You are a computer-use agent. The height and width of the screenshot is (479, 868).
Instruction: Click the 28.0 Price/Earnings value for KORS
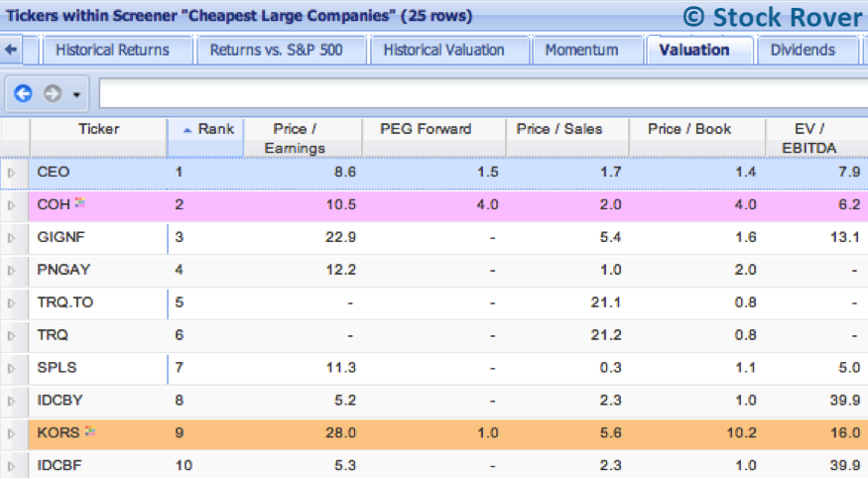[x=340, y=433]
